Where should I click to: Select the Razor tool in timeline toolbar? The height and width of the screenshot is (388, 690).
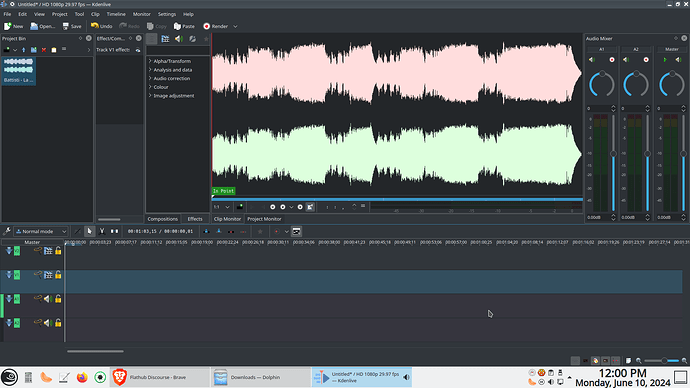[102, 231]
